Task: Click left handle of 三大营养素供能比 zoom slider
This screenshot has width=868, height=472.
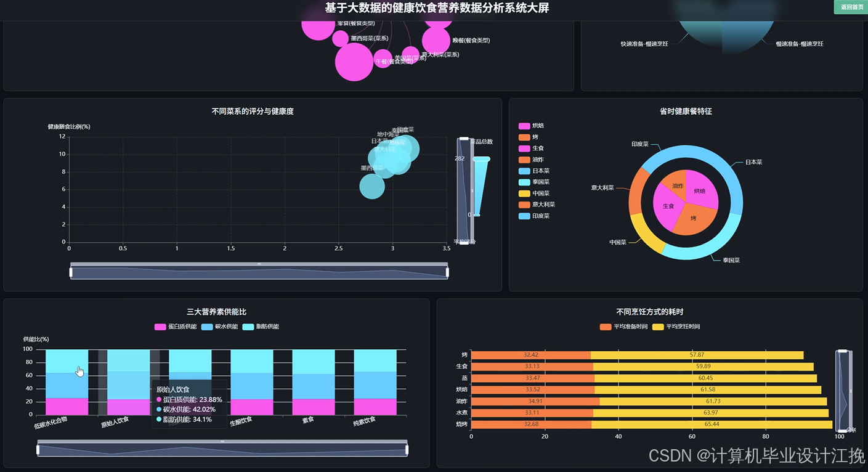Action: point(38,450)
